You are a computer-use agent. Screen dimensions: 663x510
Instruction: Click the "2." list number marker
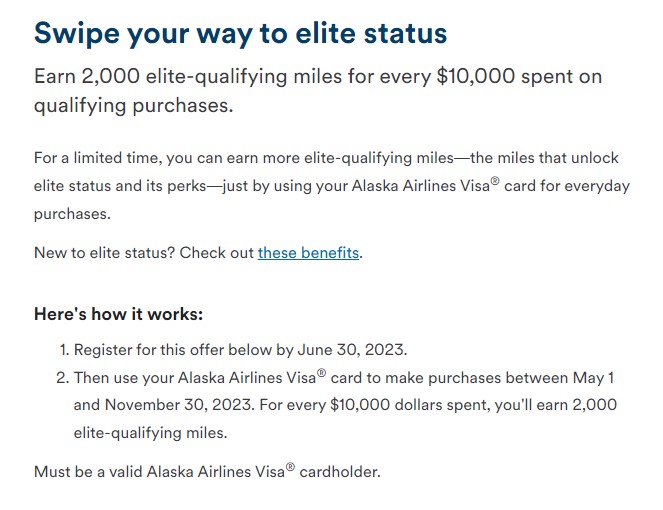click(63, 378)
